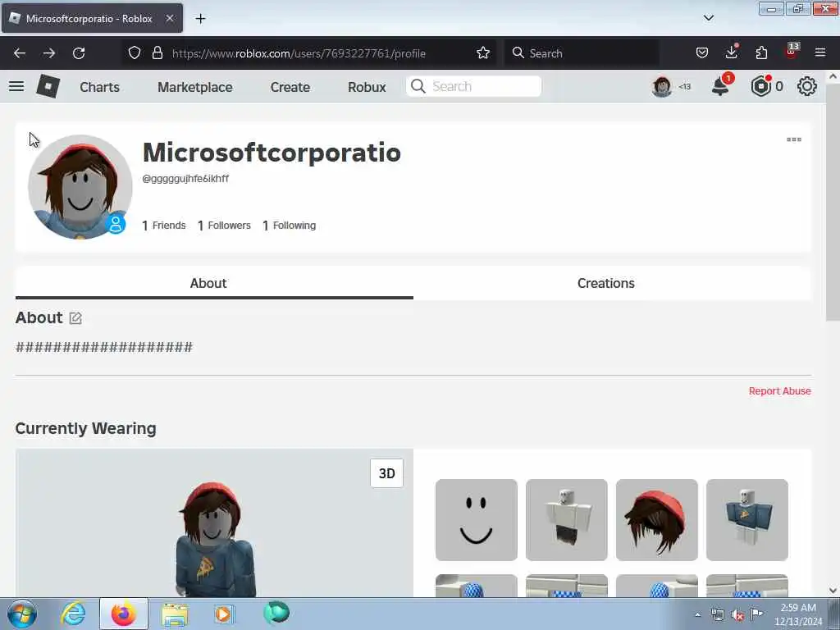Select the Microsoftcorporatio - Roblox browser tab
This screenshot has width=840, height=630.
(92, 18)
